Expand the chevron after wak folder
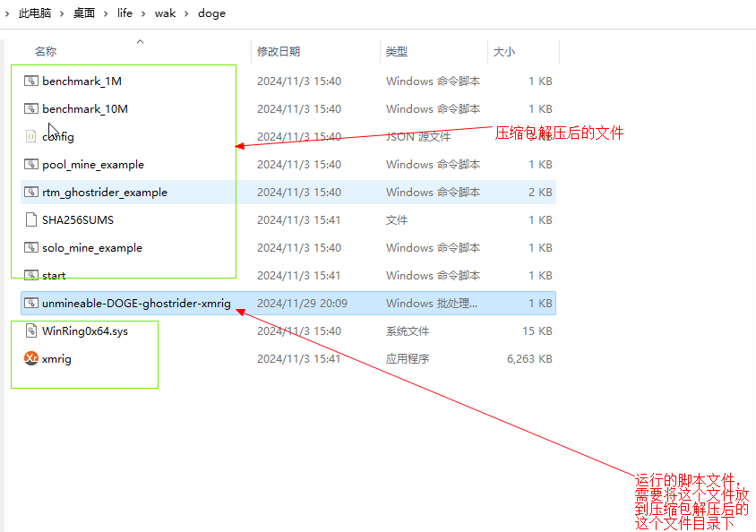The image size is (756, 532). [186, 13]
